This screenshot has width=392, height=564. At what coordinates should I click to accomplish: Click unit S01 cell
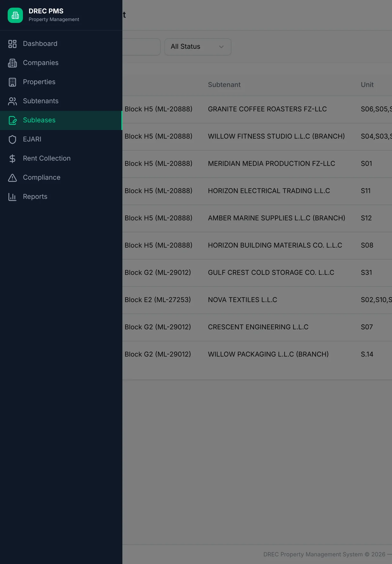pyautogui.click(x=367, y=164)
